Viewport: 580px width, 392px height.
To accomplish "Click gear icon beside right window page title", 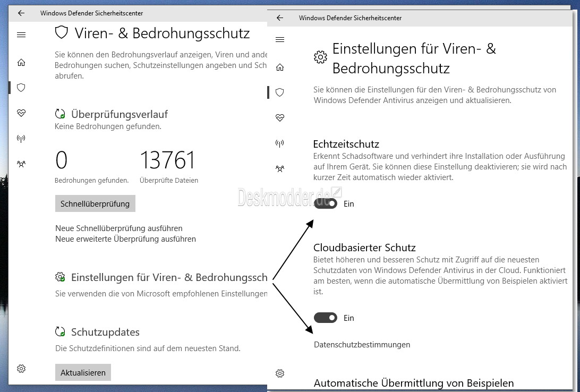I will tap(320, 57).
